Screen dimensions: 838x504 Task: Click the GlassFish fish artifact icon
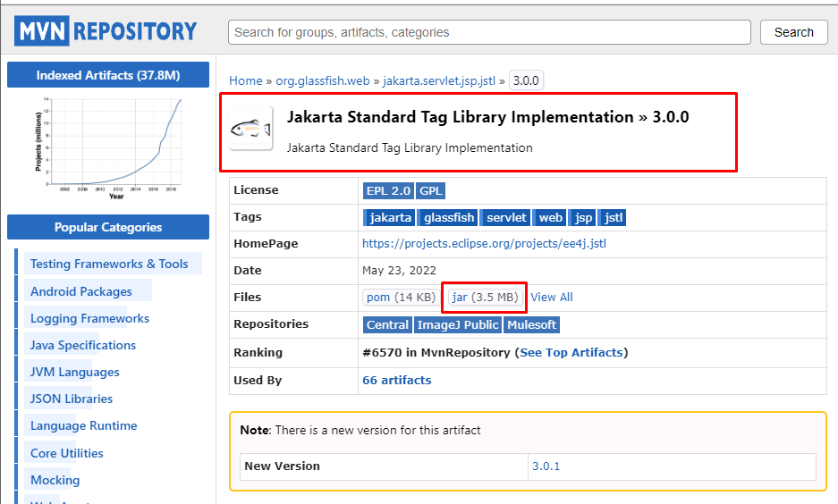[x=250, y=129]
